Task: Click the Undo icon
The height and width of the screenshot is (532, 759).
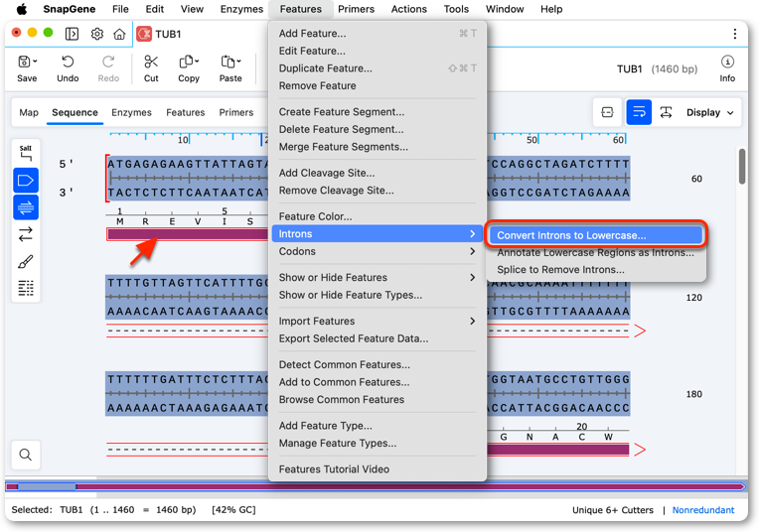Action: point(68,62)
